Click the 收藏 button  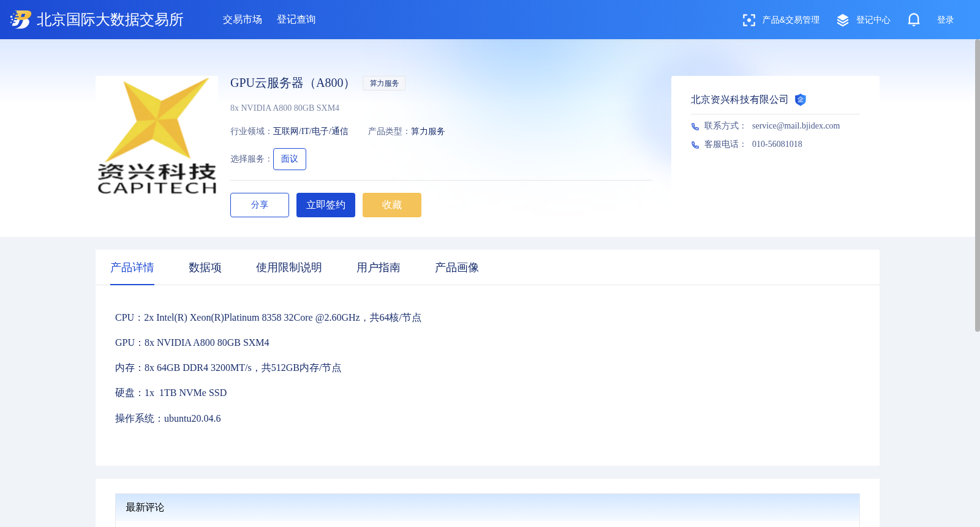(x=392, y=205)
